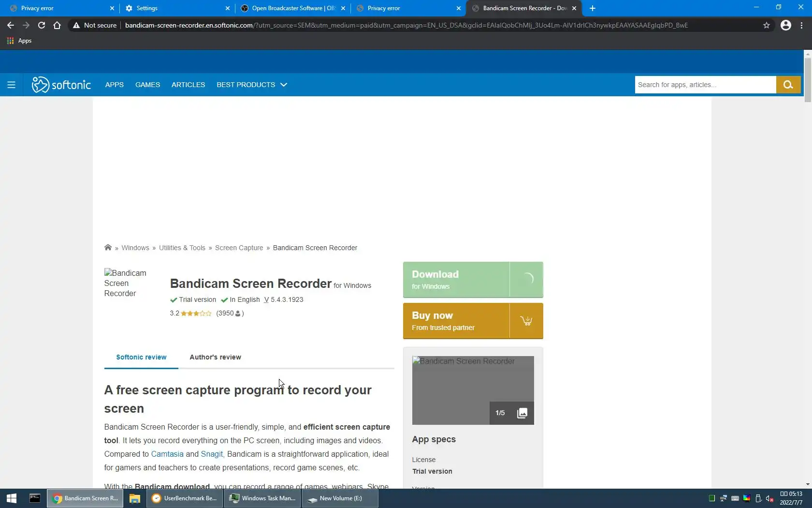Image resolution: width=812 pixels, height=508 pixels.
Task: Go back to the previous page
Action: (11, 25)
